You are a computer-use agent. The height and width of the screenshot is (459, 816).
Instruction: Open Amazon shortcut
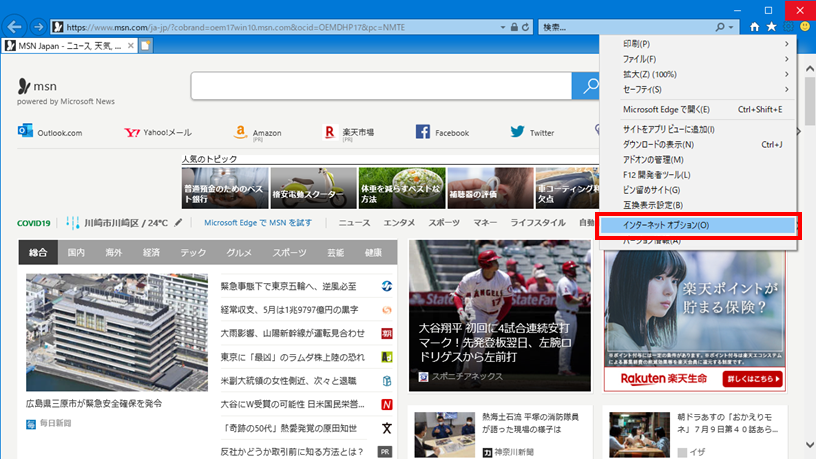pos(257,133)
